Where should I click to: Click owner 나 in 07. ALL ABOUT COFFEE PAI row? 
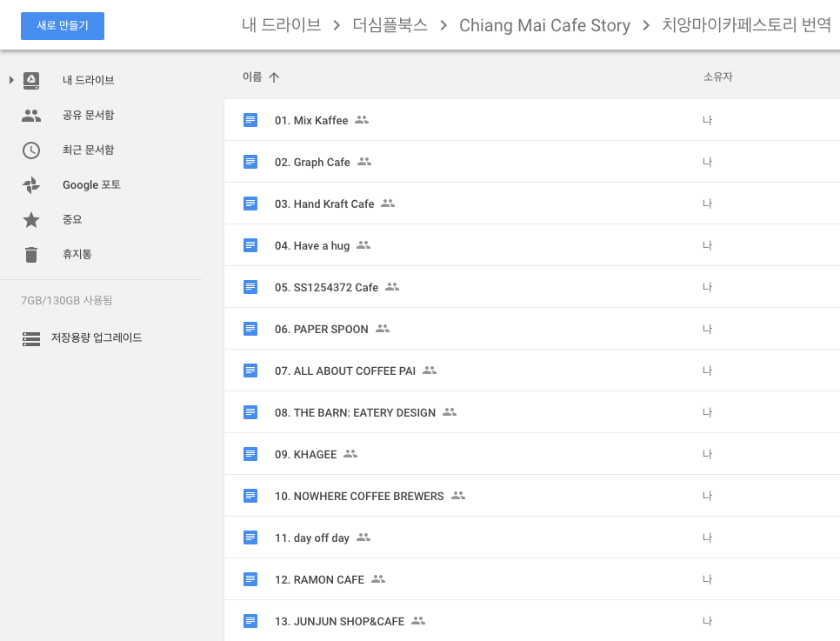click(707, 371)
